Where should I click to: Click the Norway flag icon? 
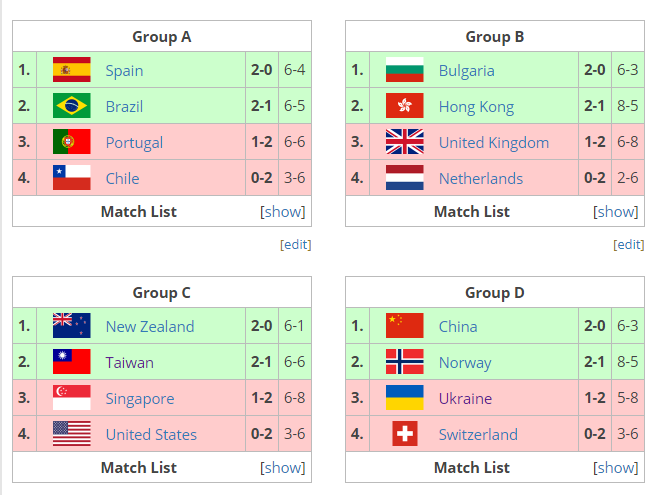click(405, 361)
